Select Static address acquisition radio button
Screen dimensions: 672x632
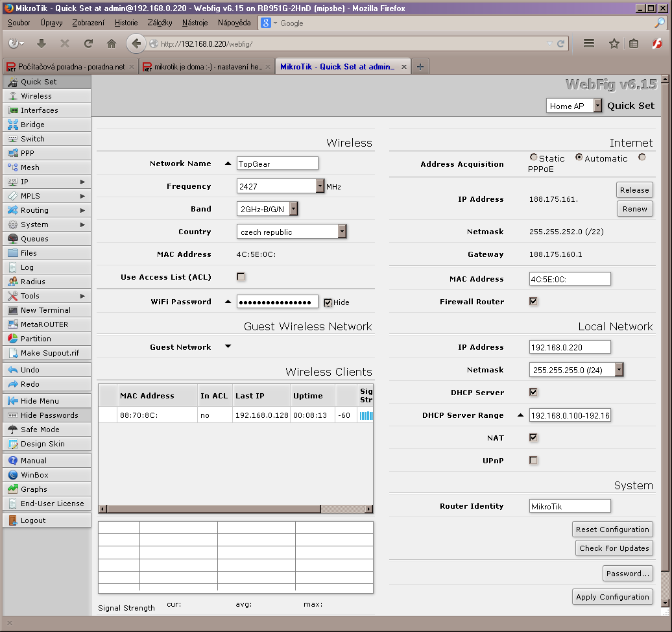pos(533,158)
